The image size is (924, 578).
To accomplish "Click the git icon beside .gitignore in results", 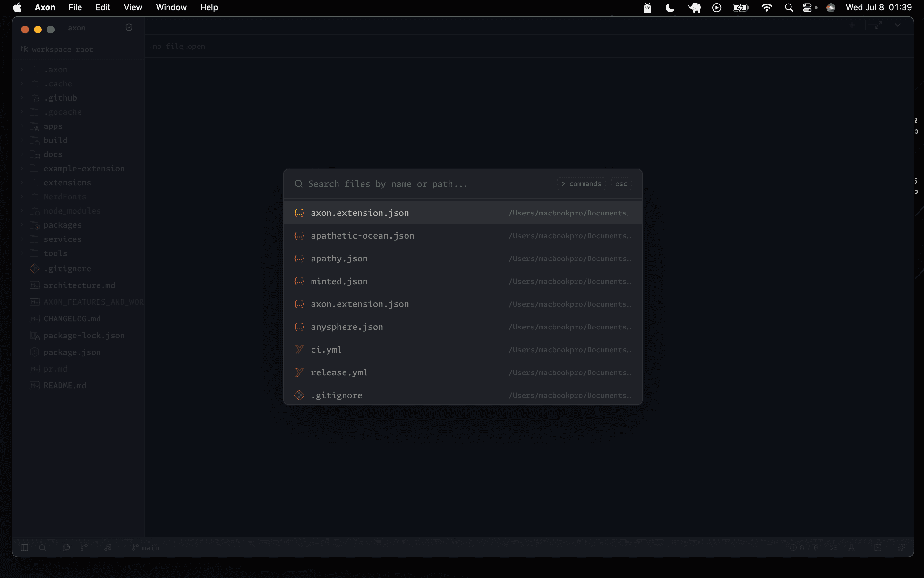I will pyautogui.click(x=299, y=395).
